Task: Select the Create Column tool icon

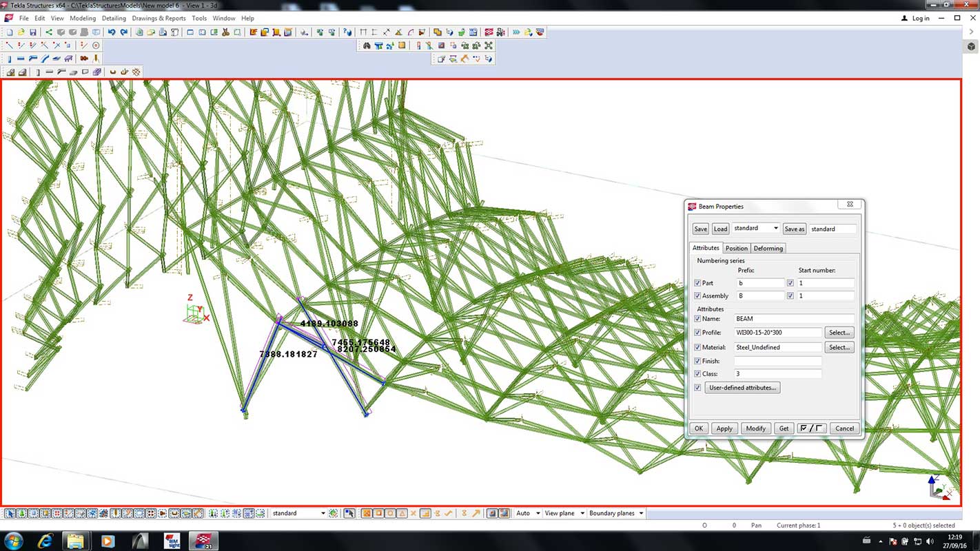Action: (x=10, y=59)
